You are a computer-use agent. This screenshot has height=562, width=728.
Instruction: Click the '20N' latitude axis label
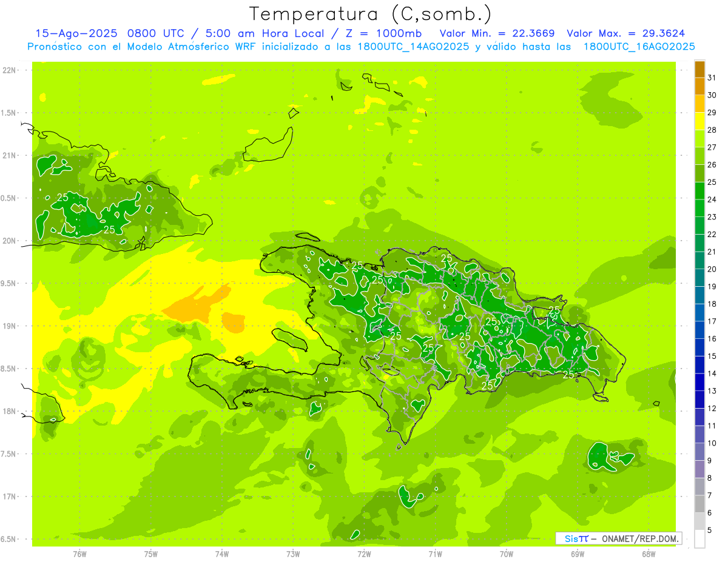tap(10, 241)
